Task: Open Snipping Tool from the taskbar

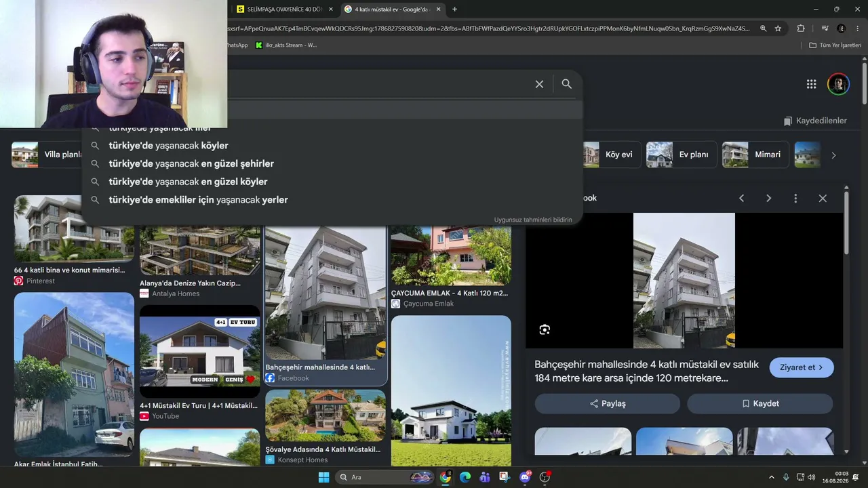Action: tap(505, 477)
